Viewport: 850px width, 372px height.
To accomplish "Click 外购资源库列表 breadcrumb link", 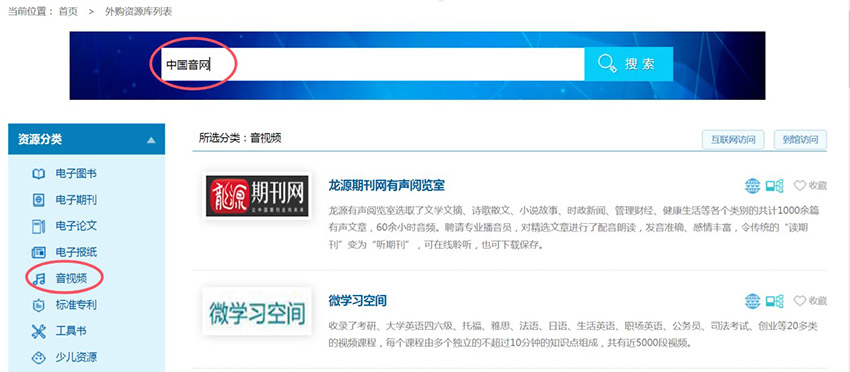I will (x=138, y=11).
